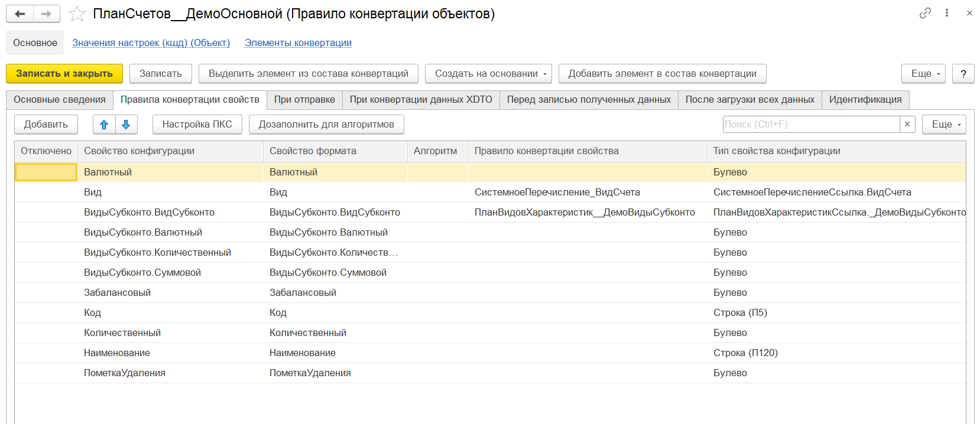Clear the search field with the X button
The height and width of the screenshot is (424, 980).
pyautogui.click(x=907, y=124)
